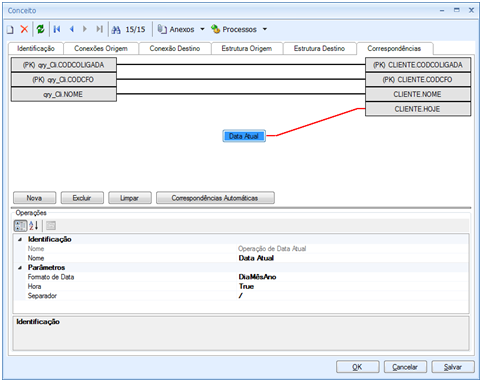Viewport: 482px width, 382px height.
Task: Select the qry_Cli.CODCOLIGADA source field
Action: coord(64,65)
